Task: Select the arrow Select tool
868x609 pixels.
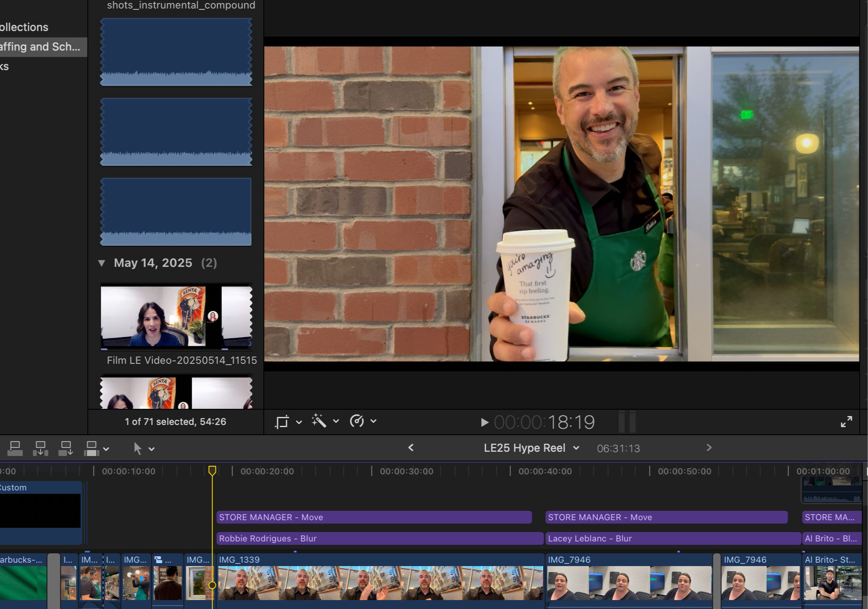Action: click(x=137, y=448)
